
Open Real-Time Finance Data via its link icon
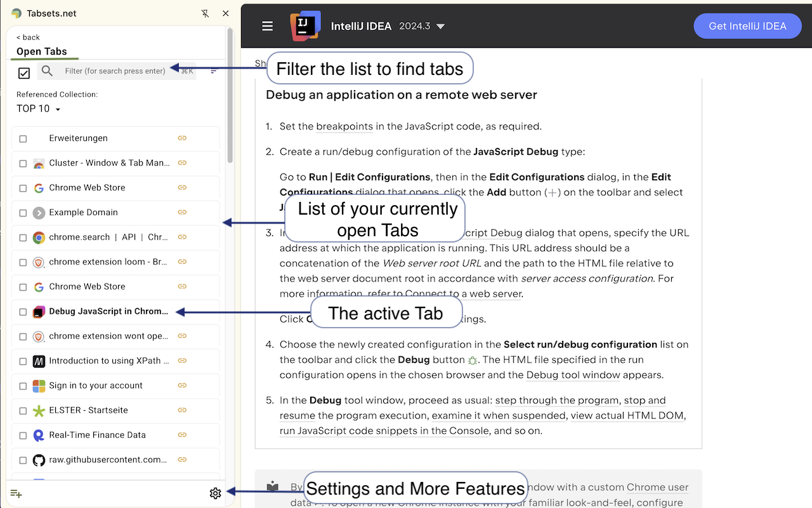click(x=182, y=435)
